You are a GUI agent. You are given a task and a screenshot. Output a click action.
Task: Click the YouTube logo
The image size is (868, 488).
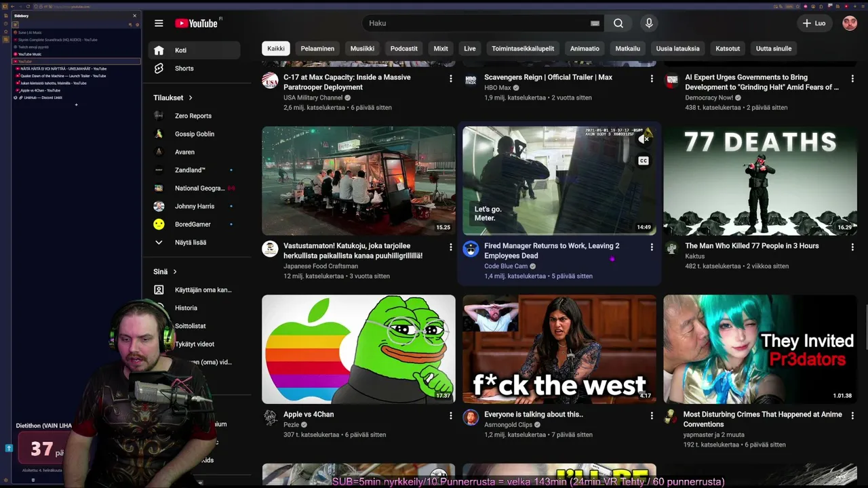pos(196,23)
